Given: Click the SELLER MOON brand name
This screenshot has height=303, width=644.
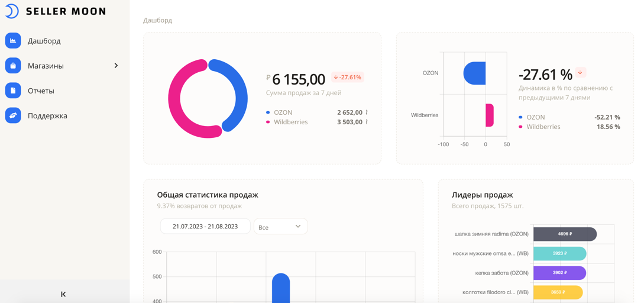Looking at the screenshot, I should 66,11.
